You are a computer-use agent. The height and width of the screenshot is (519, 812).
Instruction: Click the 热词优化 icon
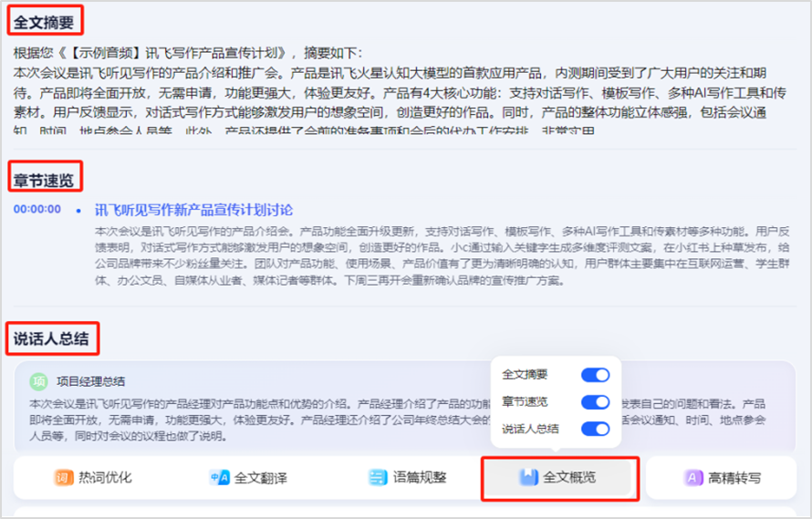pos(64,477)
